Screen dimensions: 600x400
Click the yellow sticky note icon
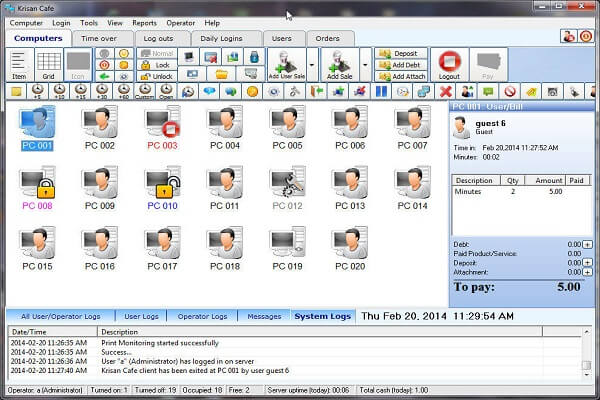pos(16,92)
